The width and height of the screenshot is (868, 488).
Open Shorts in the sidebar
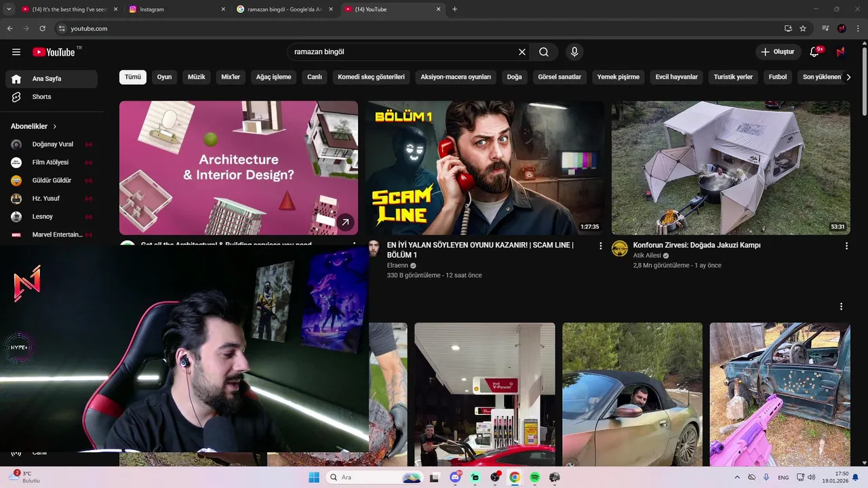pos(52,97)
